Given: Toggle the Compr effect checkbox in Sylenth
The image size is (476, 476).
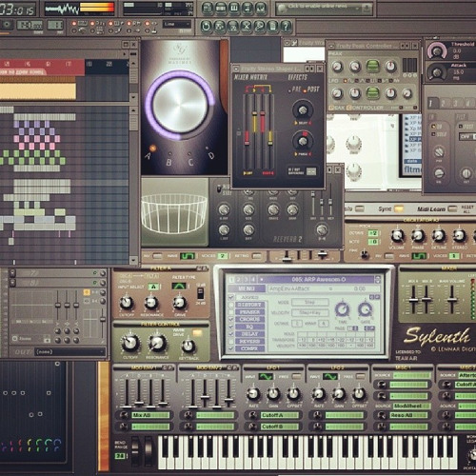Looking at the screenshot, I should pos(231,348).
